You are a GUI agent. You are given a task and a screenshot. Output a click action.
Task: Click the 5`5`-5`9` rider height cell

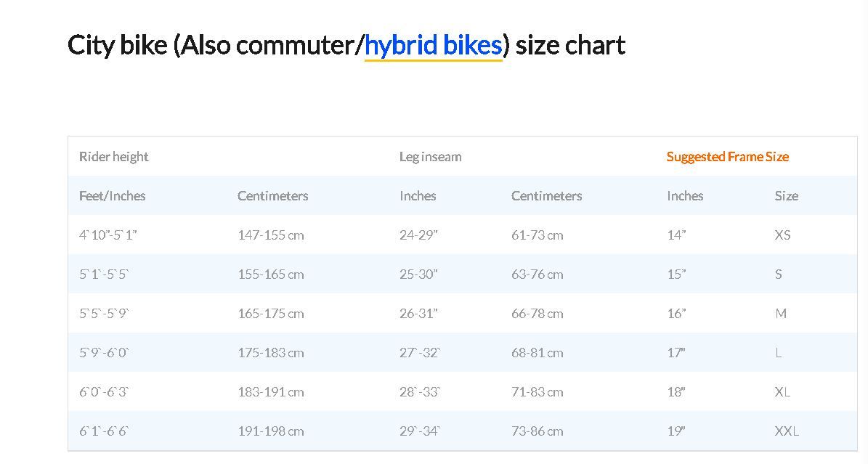pyautogui.click(x=104, y=314)
